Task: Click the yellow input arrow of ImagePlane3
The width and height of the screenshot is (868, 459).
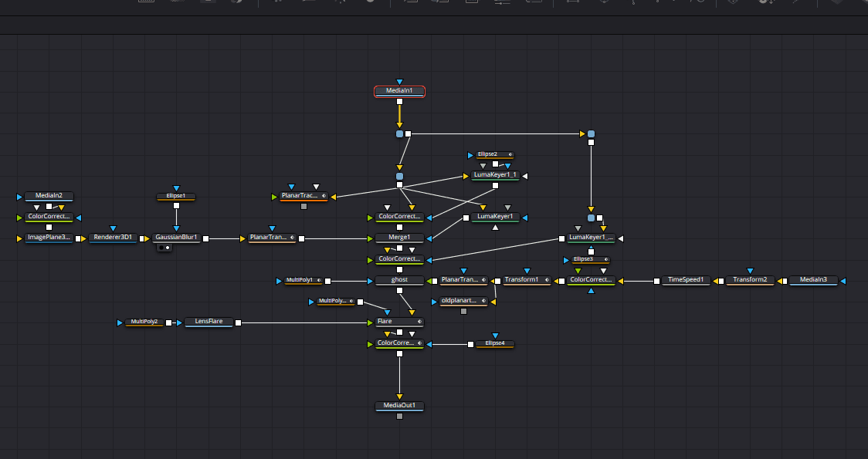Action: tap(20, 239)
